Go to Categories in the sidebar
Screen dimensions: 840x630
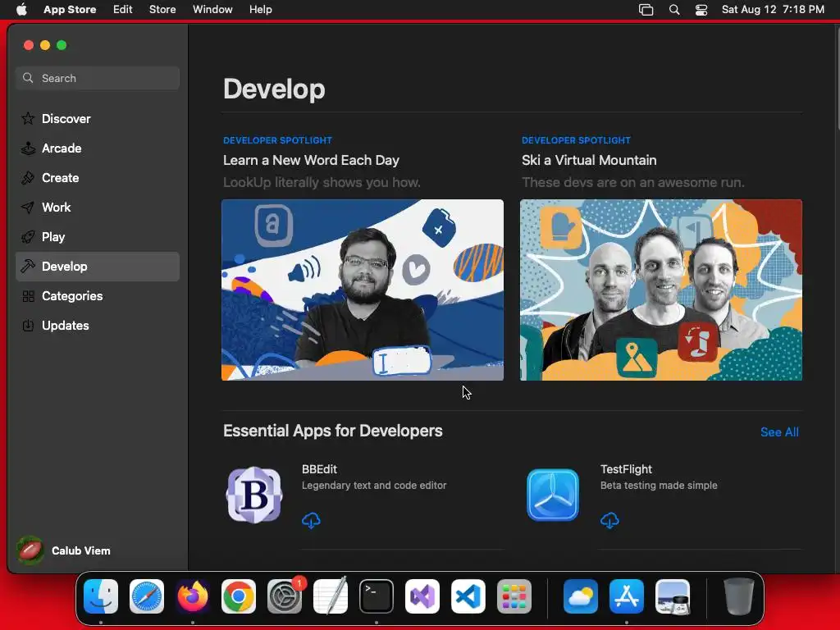pyautogui.click(x=98, y=295)
